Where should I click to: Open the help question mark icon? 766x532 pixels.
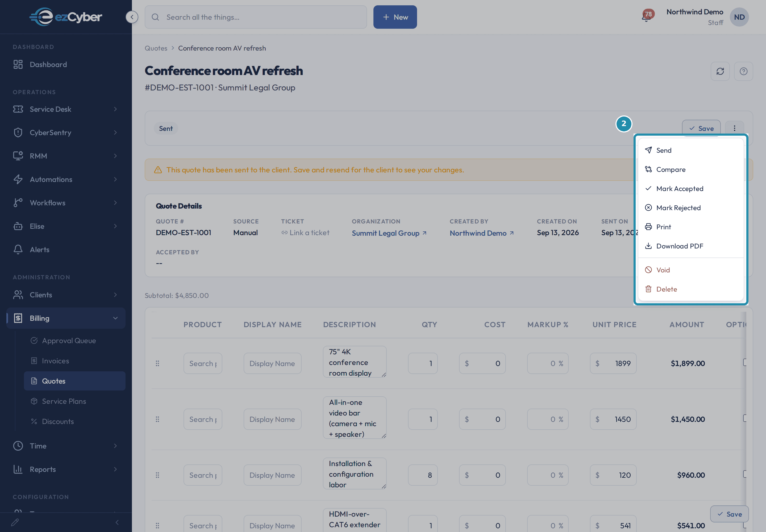pos(743,71)
